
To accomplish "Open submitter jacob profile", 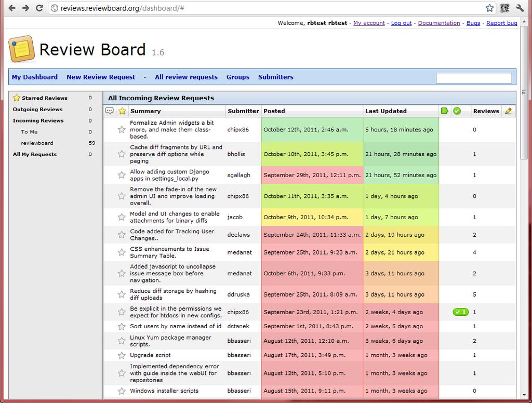I will point(235,217).
